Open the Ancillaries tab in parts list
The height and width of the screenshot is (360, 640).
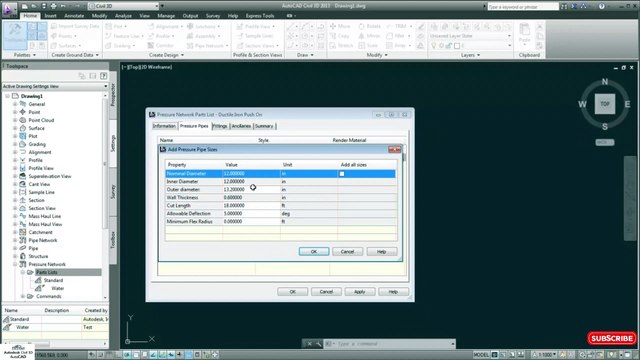click(x=241, y=126)
